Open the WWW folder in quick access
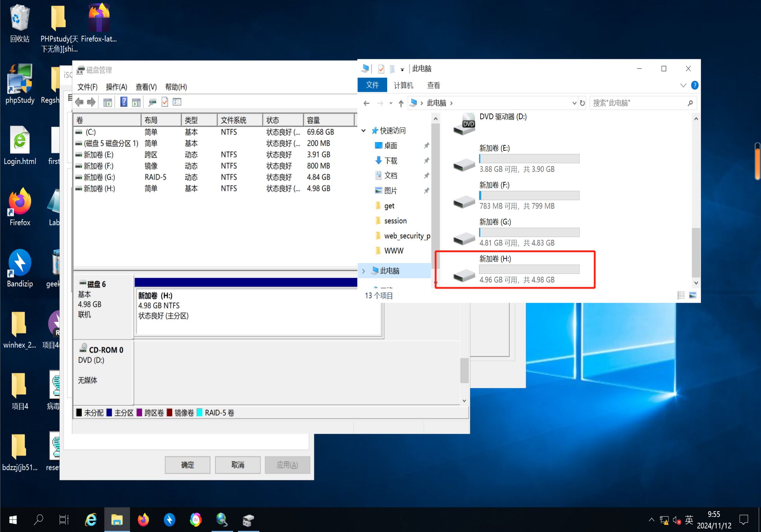Screen dimensions: 761x532 click(389, 251)
